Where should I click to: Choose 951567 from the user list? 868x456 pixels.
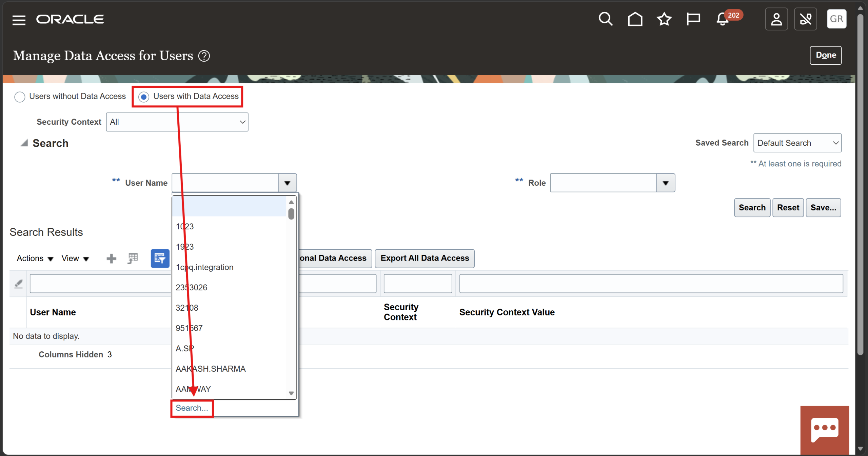[x=229, y=328]
